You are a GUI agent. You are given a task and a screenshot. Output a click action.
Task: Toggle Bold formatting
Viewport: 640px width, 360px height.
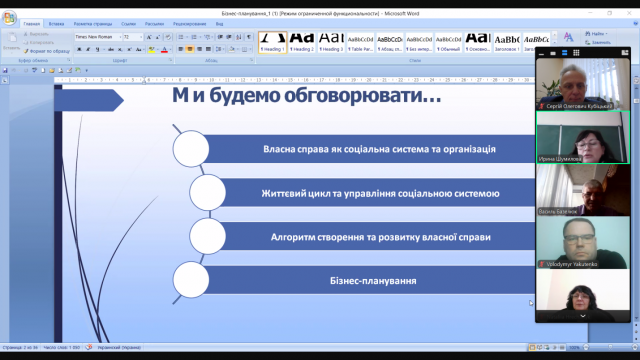coord(79,49)
